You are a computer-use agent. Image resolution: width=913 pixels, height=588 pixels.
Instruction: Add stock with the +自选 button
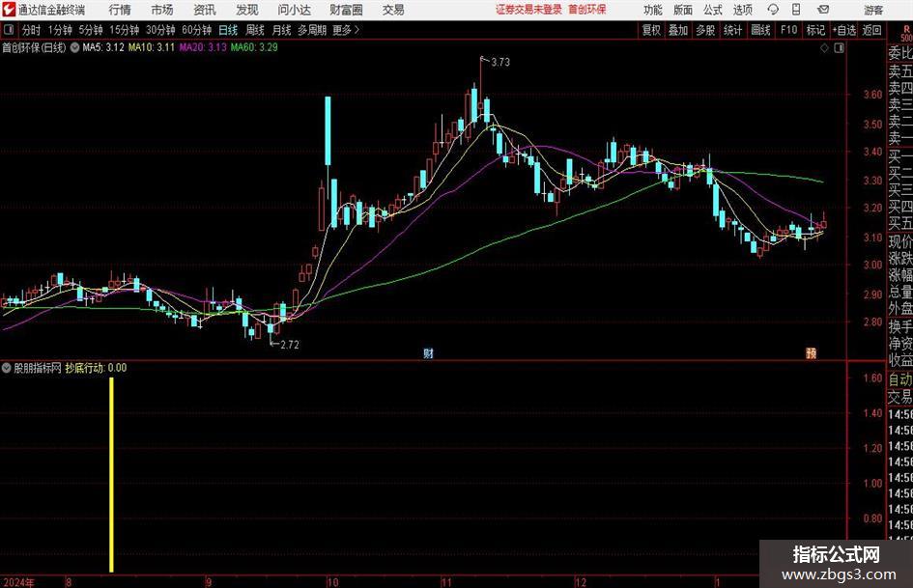pyautogui.click(x=844, y=30)
